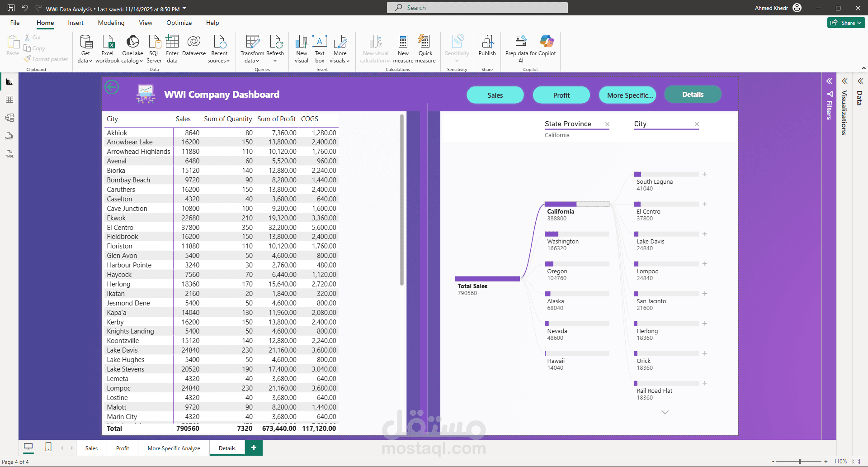Image resolution: width=868 pixels, height=467 pixels.
Task: Open the Enter data table tool
Action: 172,49
